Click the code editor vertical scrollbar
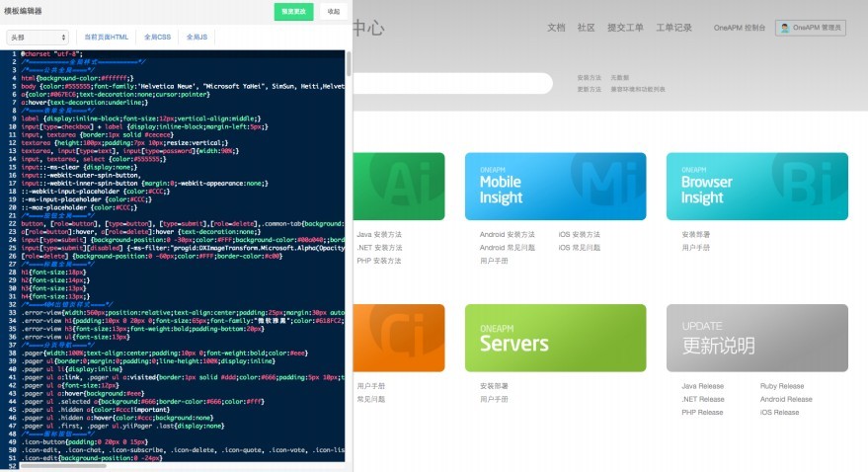This screenshot has width=868, height=472. click(x=349, y=63)
